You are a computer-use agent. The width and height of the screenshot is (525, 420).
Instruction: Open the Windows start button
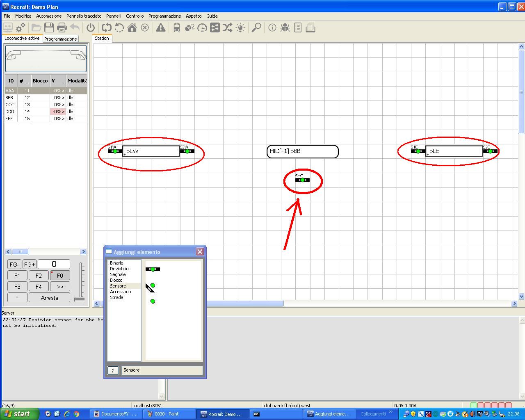click(19, 414)
